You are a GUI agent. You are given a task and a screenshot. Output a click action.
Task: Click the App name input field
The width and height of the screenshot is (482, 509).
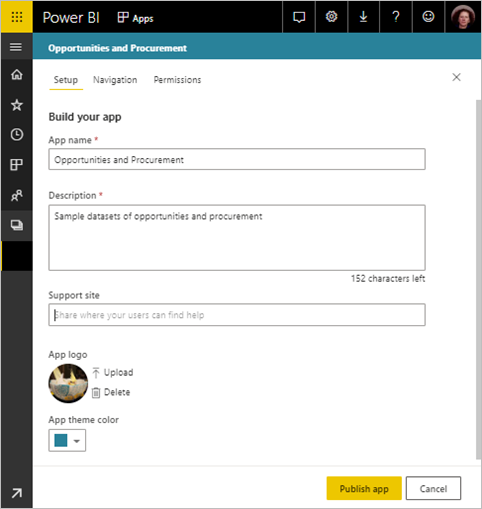pyautogui.click(x=237, y=159)
